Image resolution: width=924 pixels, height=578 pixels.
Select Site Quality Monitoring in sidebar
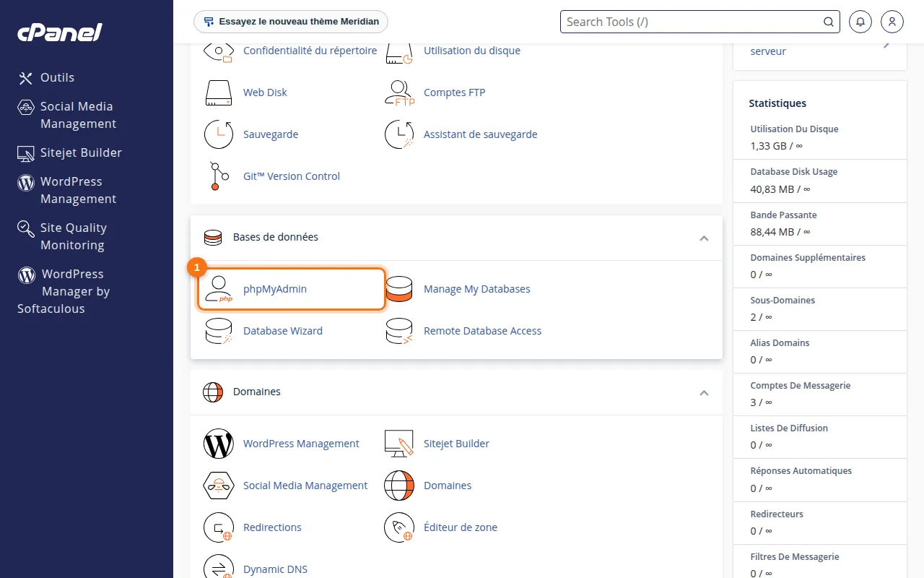tap(62, 236)
